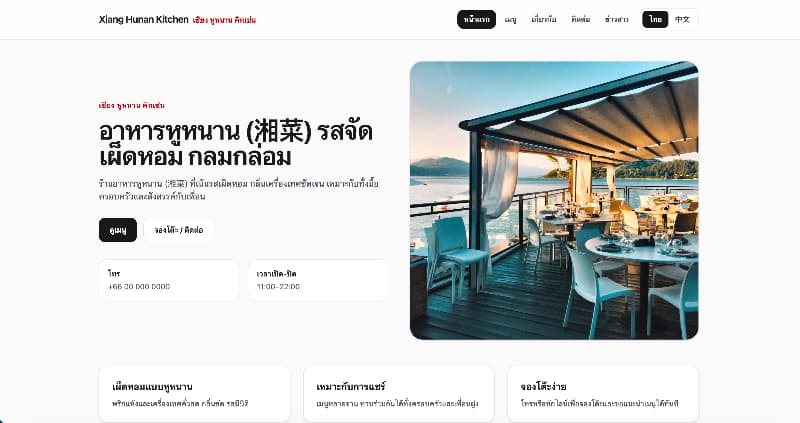The image size is (800, 423).
Task: Tap the +66 phone number
Action: (x=139, y=287)
